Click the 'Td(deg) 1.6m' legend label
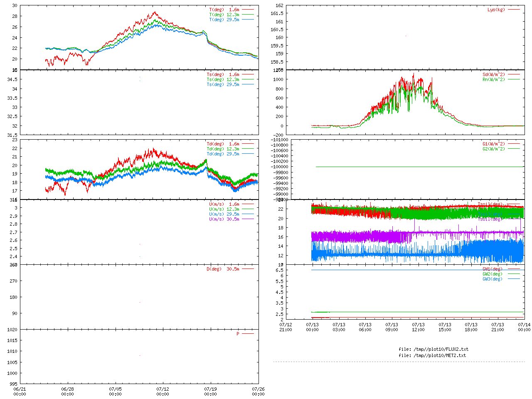The image size is (532, 399). (223, 144)
